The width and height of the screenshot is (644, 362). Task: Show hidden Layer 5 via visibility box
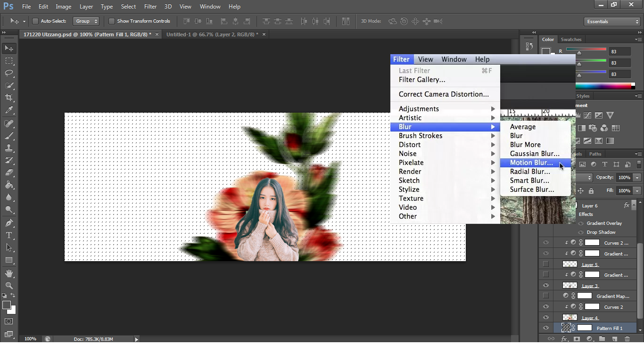546,264
